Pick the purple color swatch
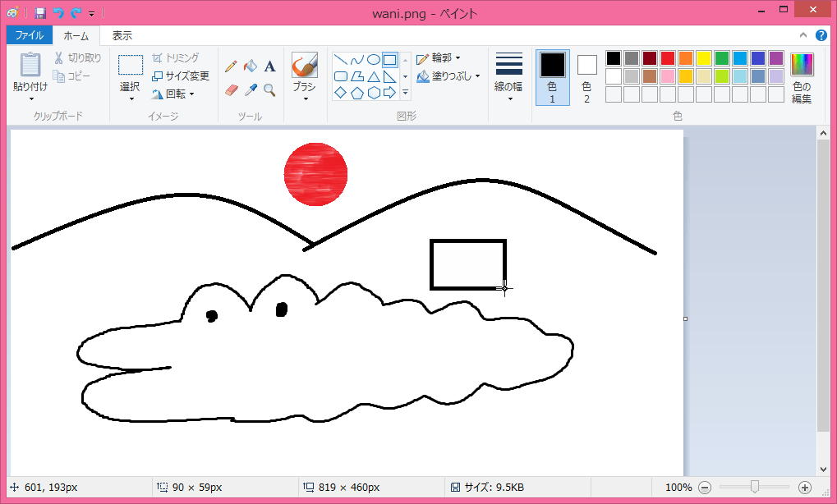837x504 pixels. (776, 58)
